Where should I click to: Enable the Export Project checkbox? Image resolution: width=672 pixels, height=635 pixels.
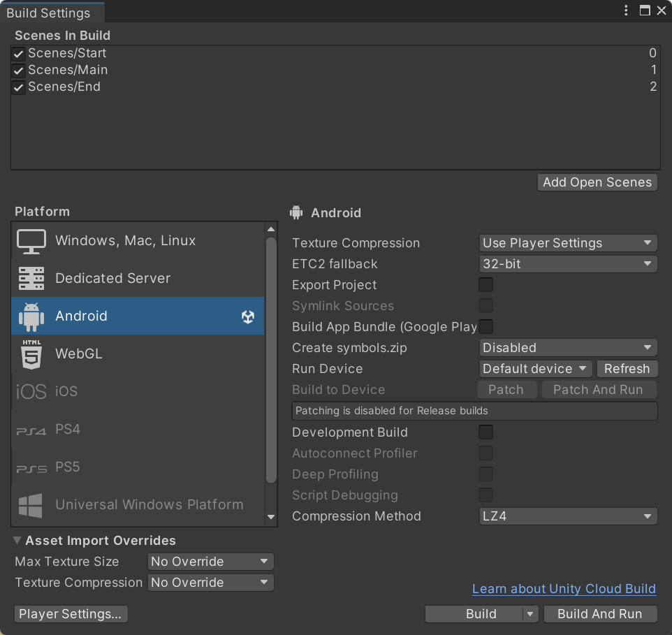pyautogui.click(x=485, y=285)
